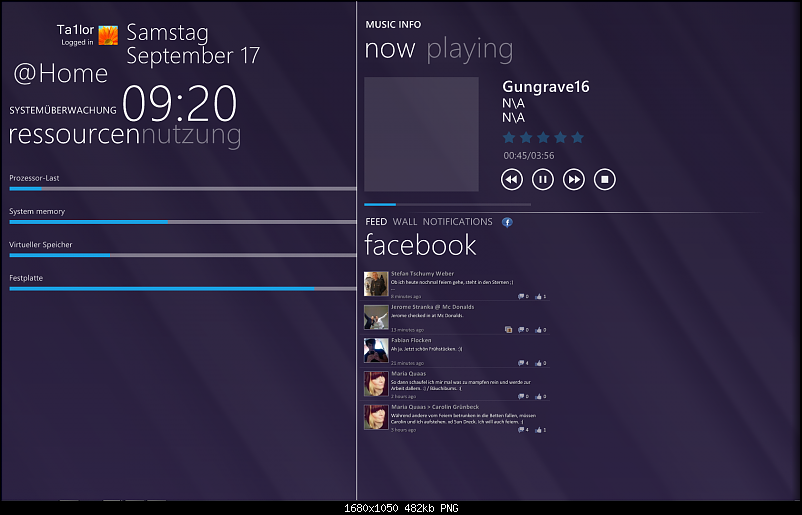Open comments on Stefan Tschumy Weber's post
The height and width of the screenshot is (515, 802).
[x=523, y=297]
